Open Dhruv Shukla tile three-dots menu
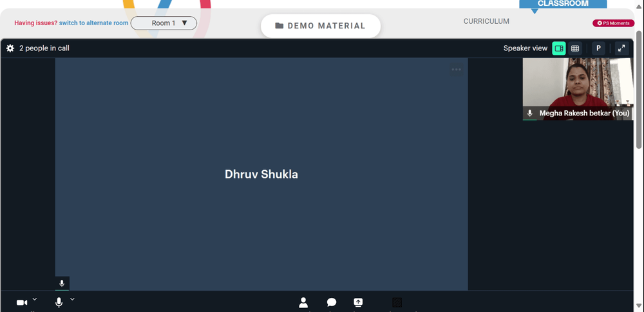Screen dimensions: 644x312 [x=457, y=70]
